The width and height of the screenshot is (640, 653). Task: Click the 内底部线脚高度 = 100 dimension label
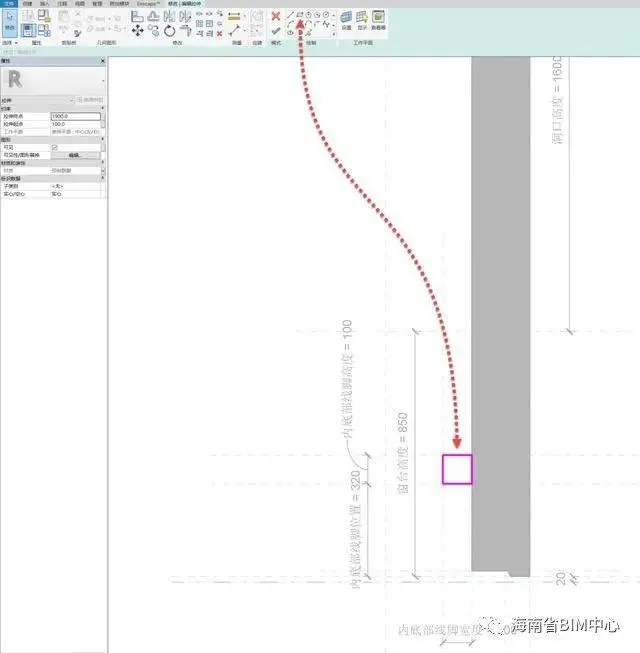(347, 379)
